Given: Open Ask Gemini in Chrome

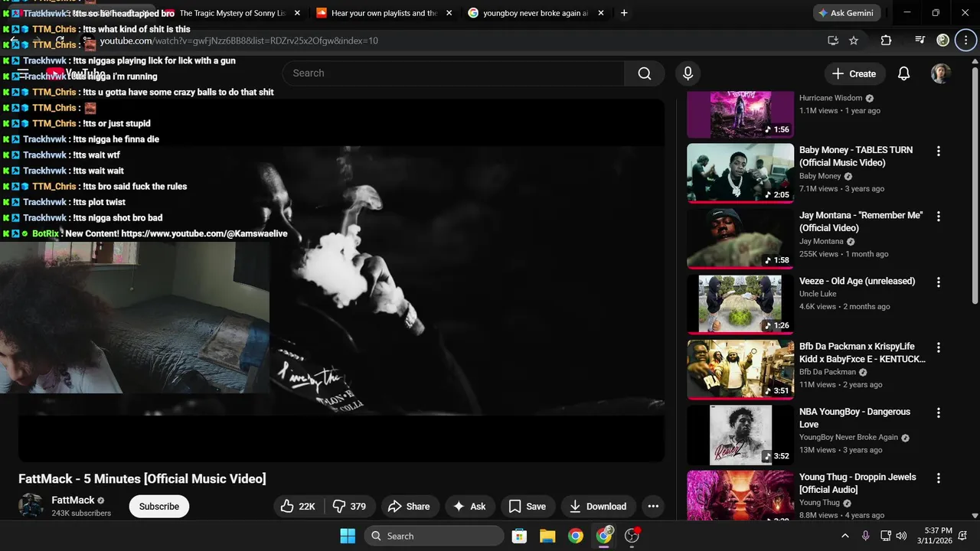Looking at the screenshot, I should (847, 13).
